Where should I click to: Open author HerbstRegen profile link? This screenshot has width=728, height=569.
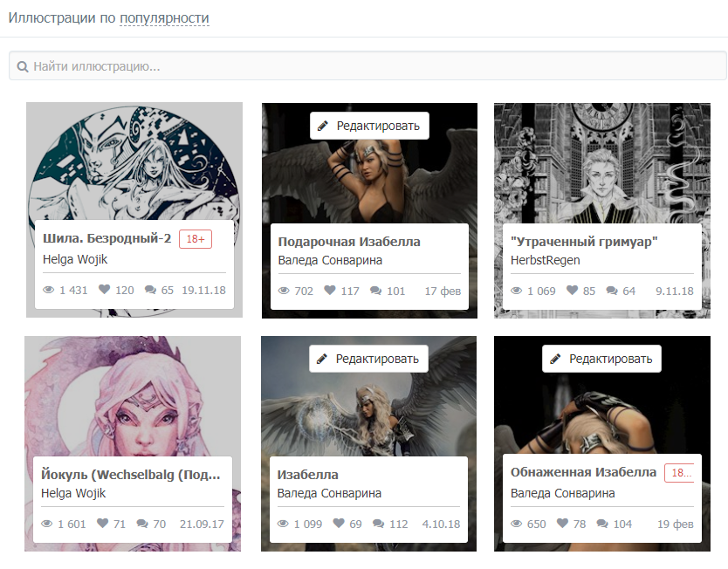(x=546, y=260)
